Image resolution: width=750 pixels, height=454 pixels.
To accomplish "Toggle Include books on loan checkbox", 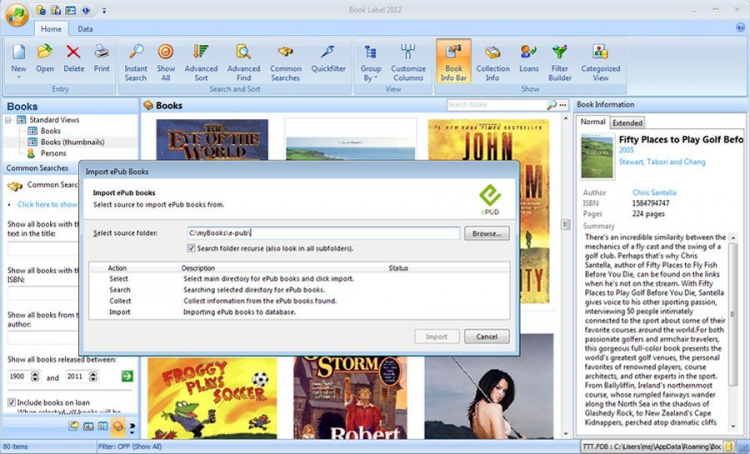I will click(x=11, y=402).
